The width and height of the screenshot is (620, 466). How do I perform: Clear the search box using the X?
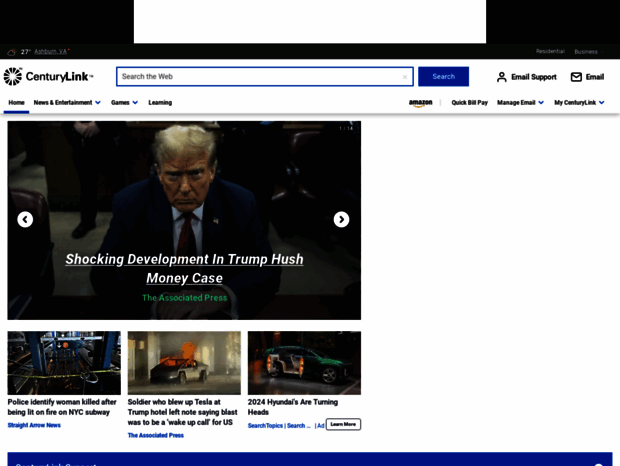click(x=405, y=77)
